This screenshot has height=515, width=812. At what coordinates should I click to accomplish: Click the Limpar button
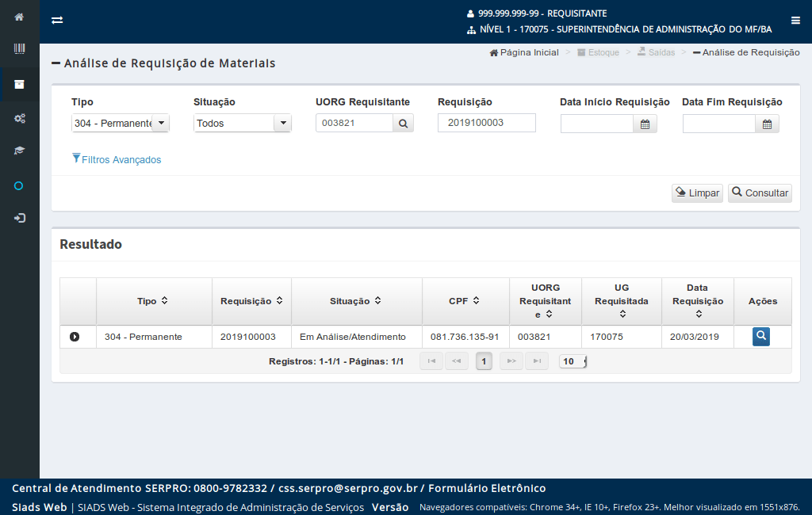pyautogui.click(x=697, y=193)
